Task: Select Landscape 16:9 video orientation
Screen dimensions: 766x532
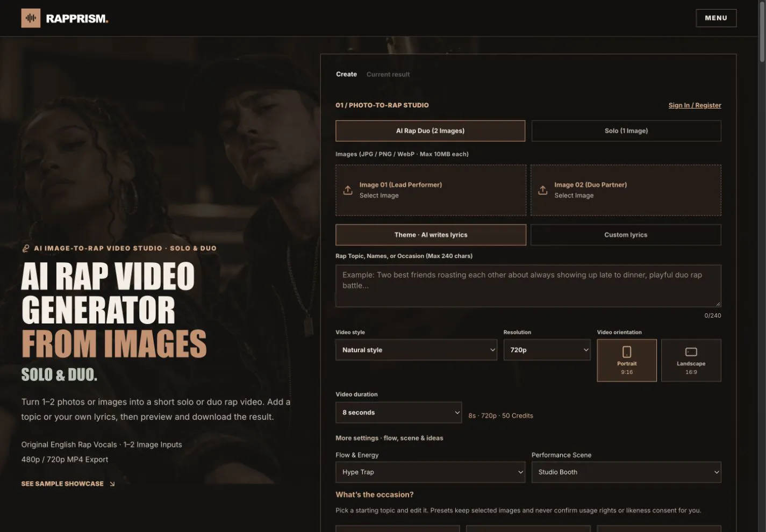Action: 691,360
